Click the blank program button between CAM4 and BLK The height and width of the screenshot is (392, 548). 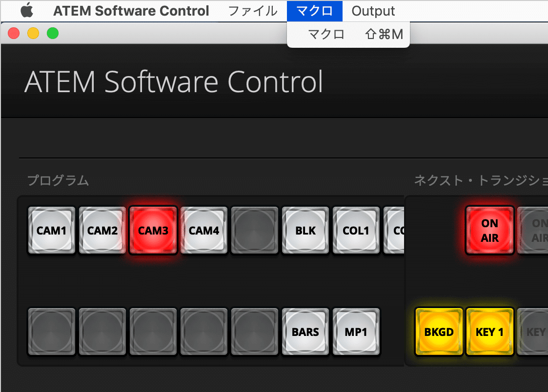254,231
